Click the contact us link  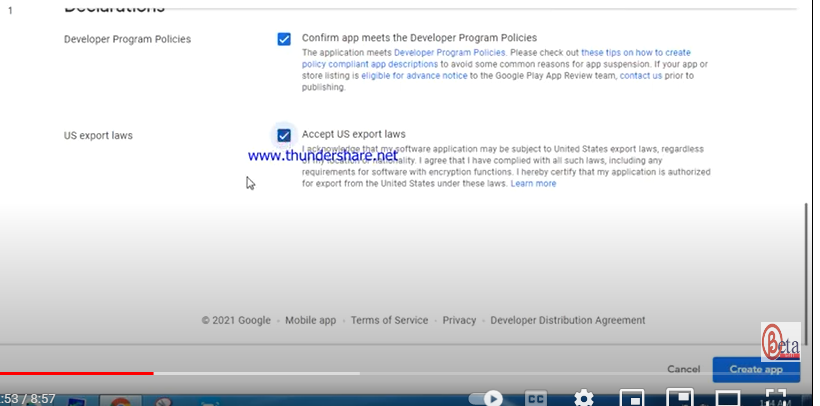coord(640,76)
